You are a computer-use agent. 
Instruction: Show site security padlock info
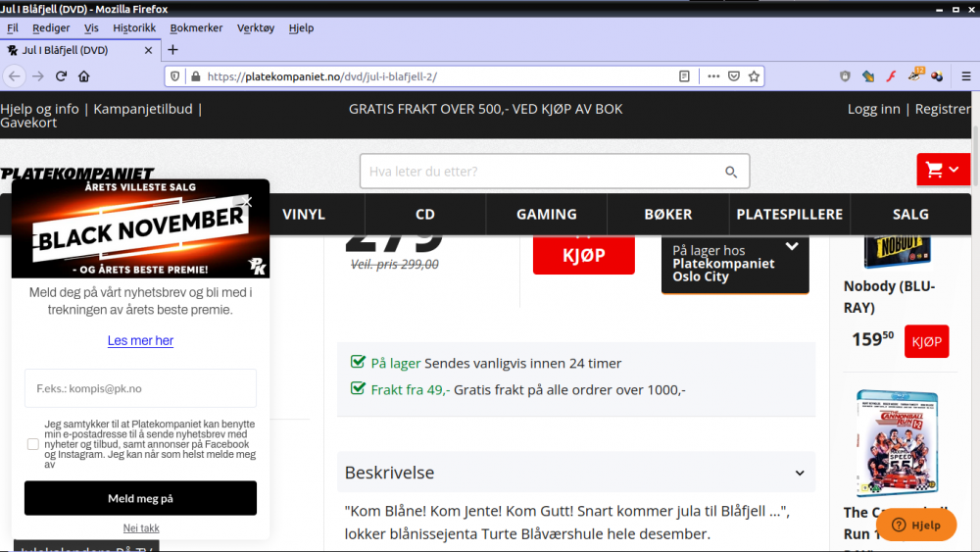tap(196, 76)
